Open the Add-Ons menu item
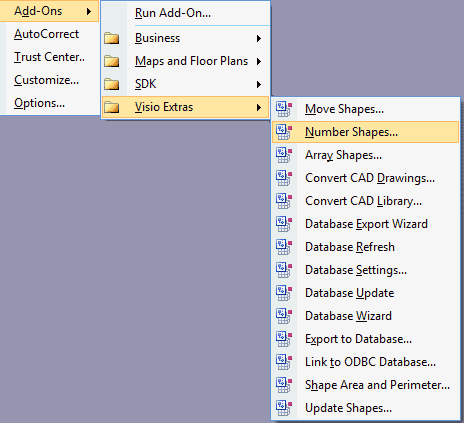The width and height of the screenshot is (464, 423). click(49, 11)
